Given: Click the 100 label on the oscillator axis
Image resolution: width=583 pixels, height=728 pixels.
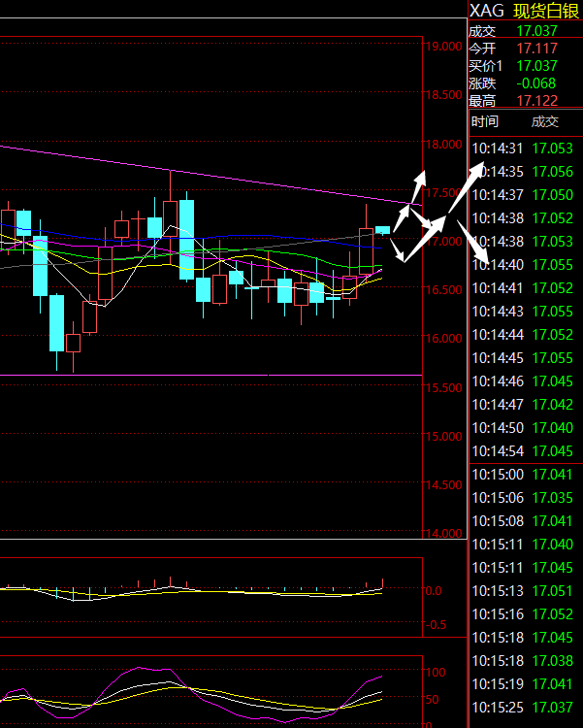Looking at the screenshot, I should 435,673.
